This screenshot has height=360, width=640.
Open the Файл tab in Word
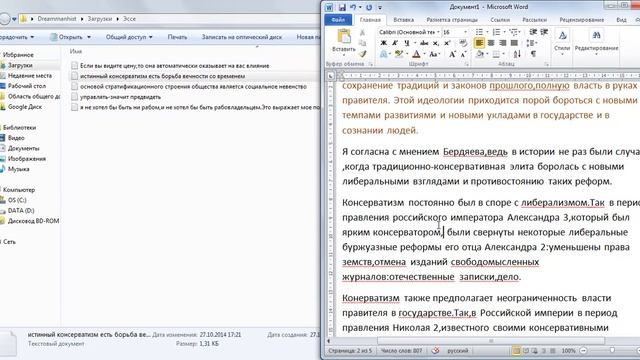point(338,20)
